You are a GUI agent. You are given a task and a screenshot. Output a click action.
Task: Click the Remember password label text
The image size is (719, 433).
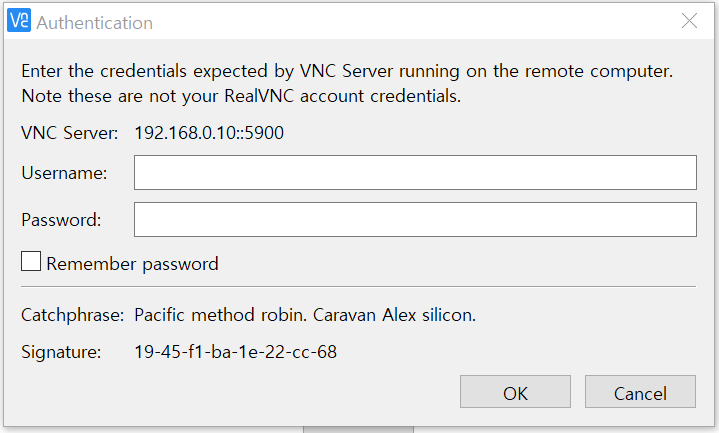132,264
